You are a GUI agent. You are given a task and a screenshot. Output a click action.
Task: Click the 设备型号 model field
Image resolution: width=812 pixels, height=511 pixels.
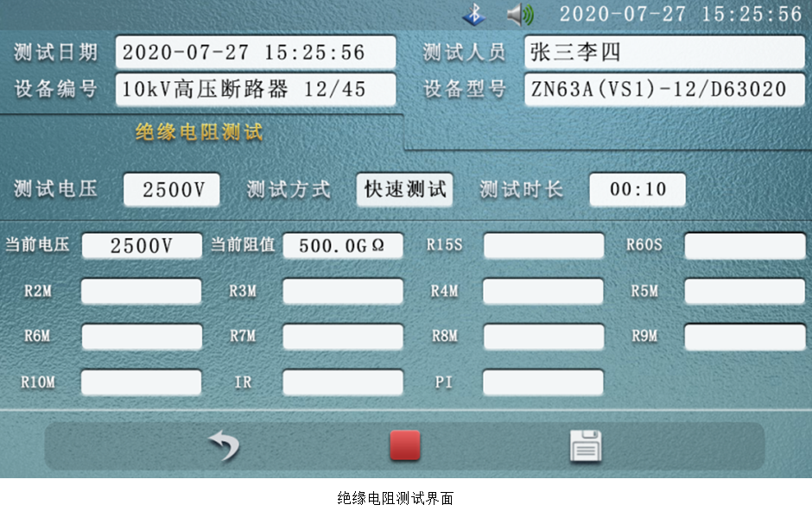(663, 90)
